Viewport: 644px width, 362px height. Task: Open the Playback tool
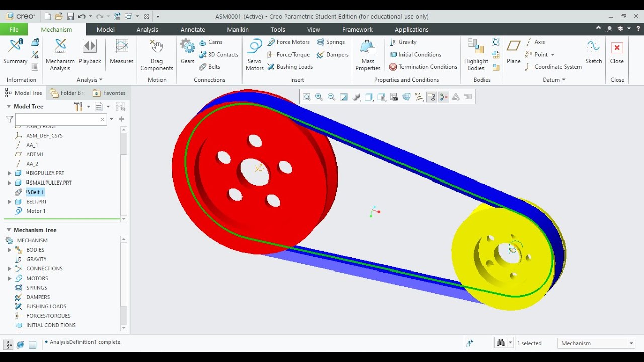pos(90,52)
